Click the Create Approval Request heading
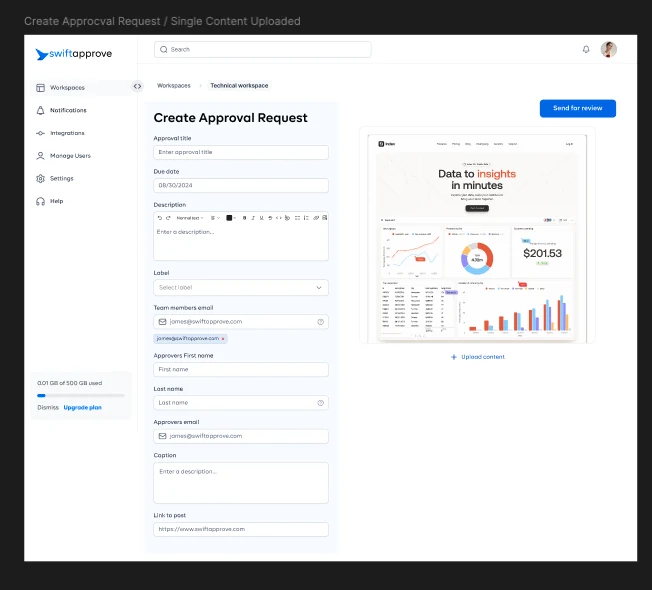 230,118
